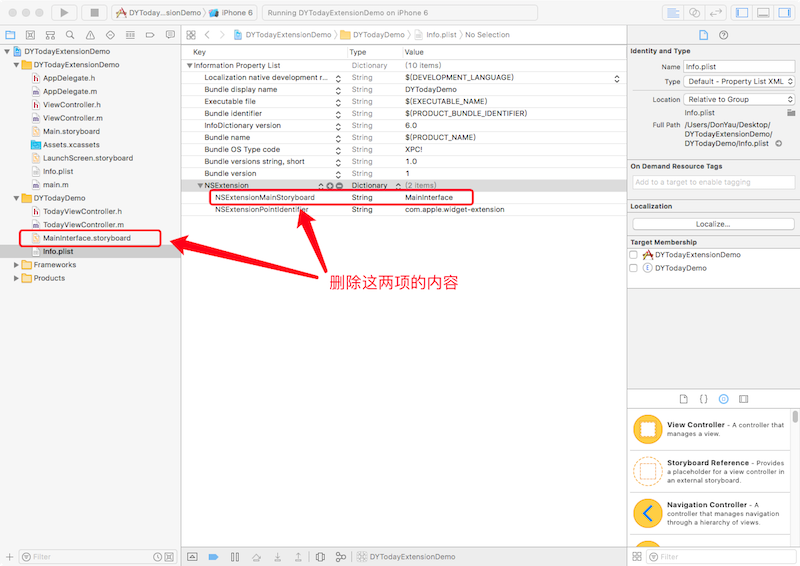
Task: Open the Test navigator
Action: coord(110,35)
